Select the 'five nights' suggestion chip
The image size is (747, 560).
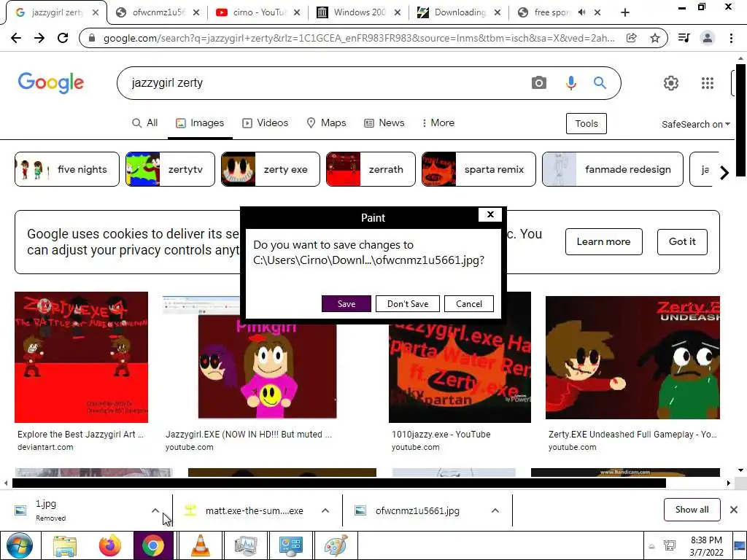pyautogui.click(x=67, y=169)
